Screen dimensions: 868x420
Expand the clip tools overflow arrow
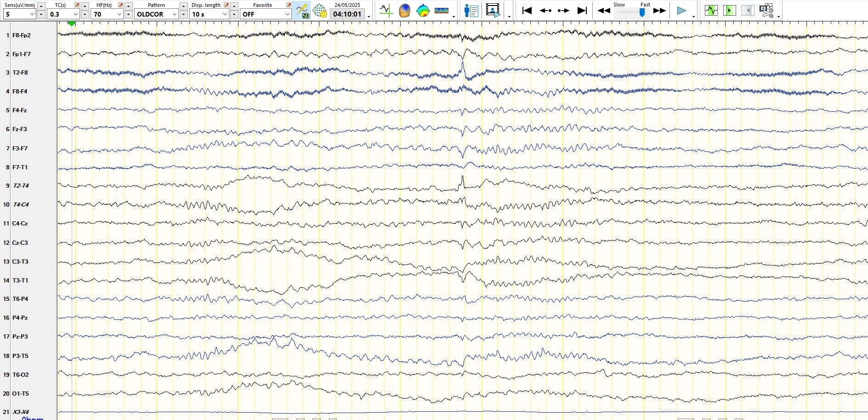pyautogui.click(x=778, y=17)
